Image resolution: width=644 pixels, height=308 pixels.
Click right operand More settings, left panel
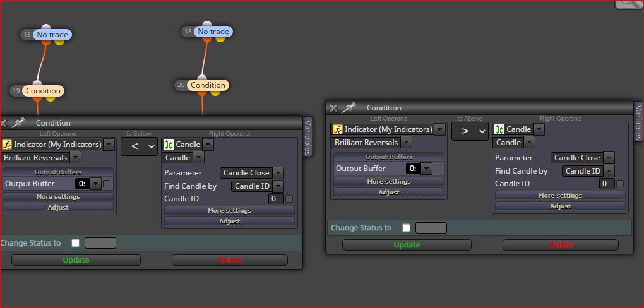click(x=229, y=211)
